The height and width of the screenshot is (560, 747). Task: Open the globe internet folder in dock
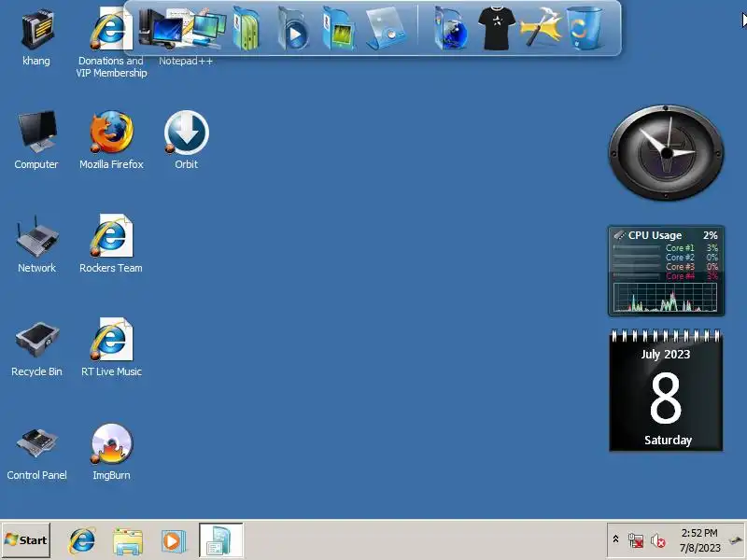point(451,30)
